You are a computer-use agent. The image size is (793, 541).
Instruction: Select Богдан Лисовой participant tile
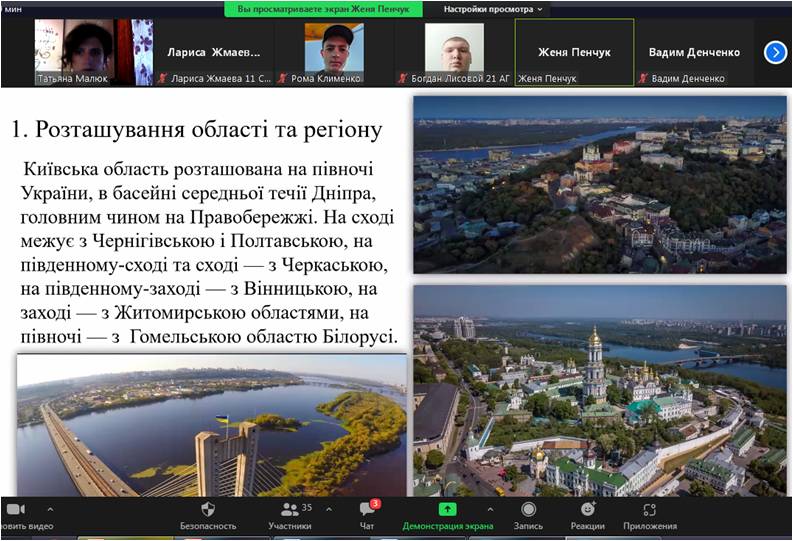point(454,52)
